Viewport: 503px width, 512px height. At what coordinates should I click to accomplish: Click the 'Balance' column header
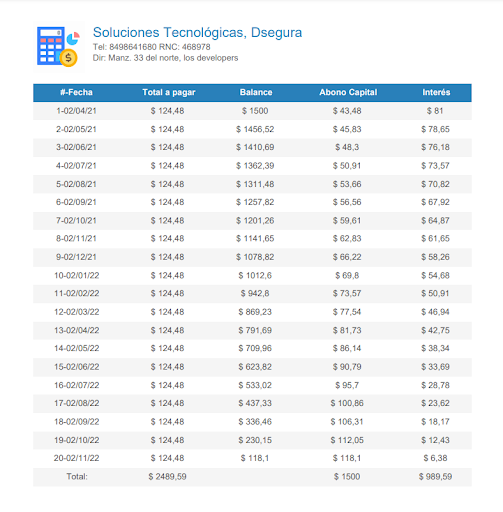click(256, 92)
